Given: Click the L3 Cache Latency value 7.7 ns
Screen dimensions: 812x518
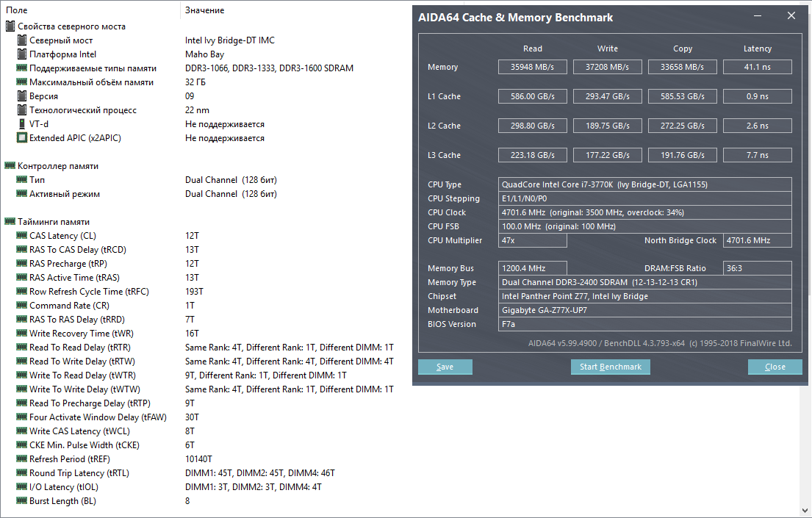Looking at the screenshot, I should point(758,155).
